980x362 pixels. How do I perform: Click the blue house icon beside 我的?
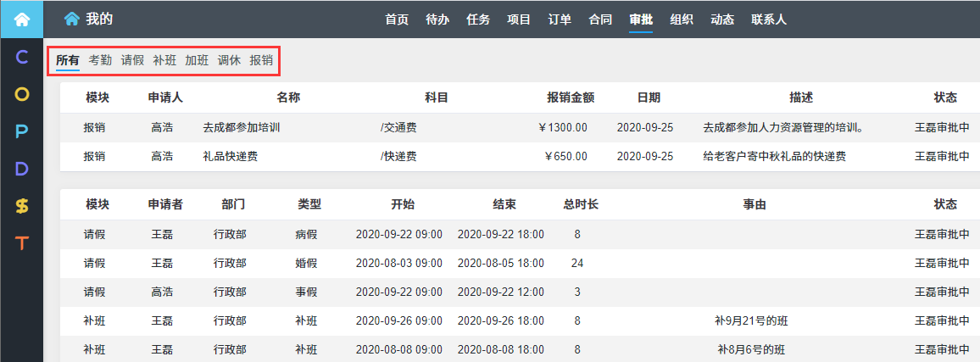click(x=72, y=19)
